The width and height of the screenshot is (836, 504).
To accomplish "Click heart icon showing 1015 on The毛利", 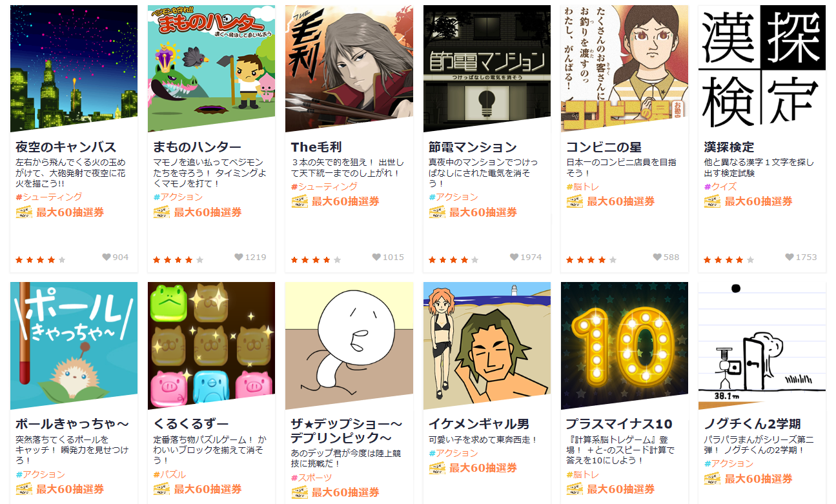I will pyautogui.click(x=376, y=257).
